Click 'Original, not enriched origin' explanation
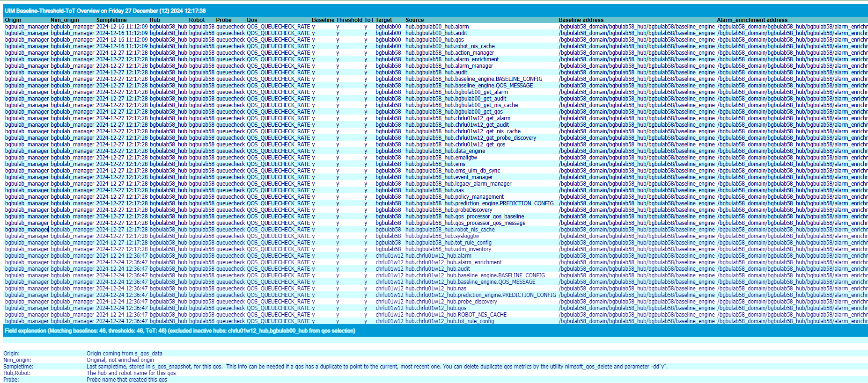The image size is (868, 383). (120, 360)
